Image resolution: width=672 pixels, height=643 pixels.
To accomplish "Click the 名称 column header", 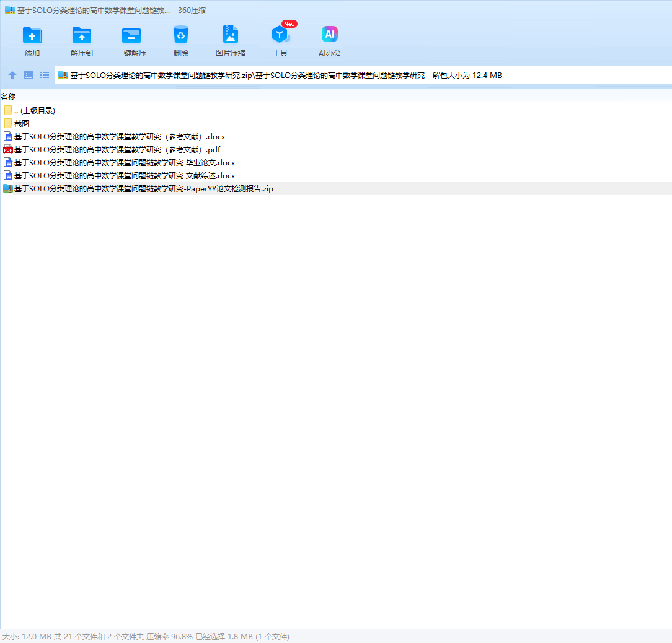I will tap(8, 97).
